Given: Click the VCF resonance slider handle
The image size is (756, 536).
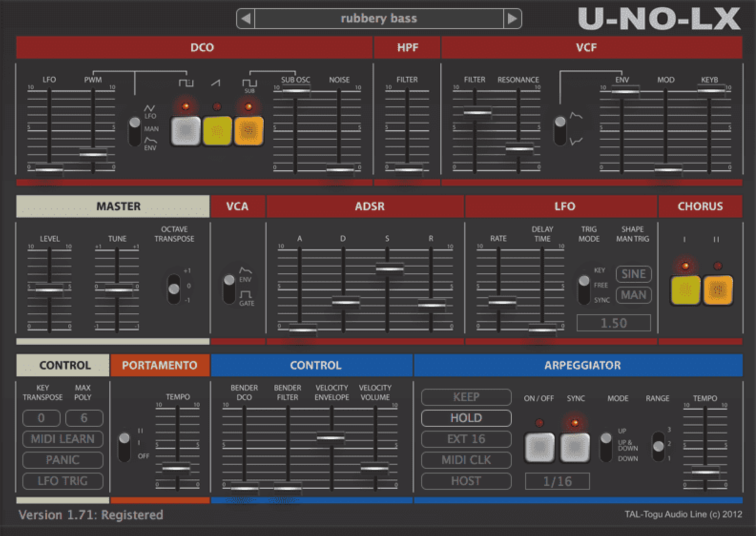Looking at the screenshot, I should coord(519,148).
